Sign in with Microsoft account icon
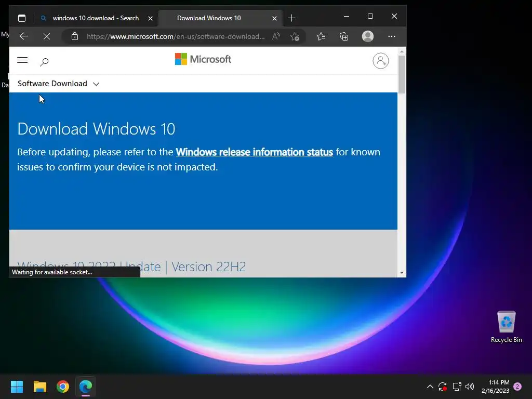The image size is (532, 399). click(x=381, y=61)
